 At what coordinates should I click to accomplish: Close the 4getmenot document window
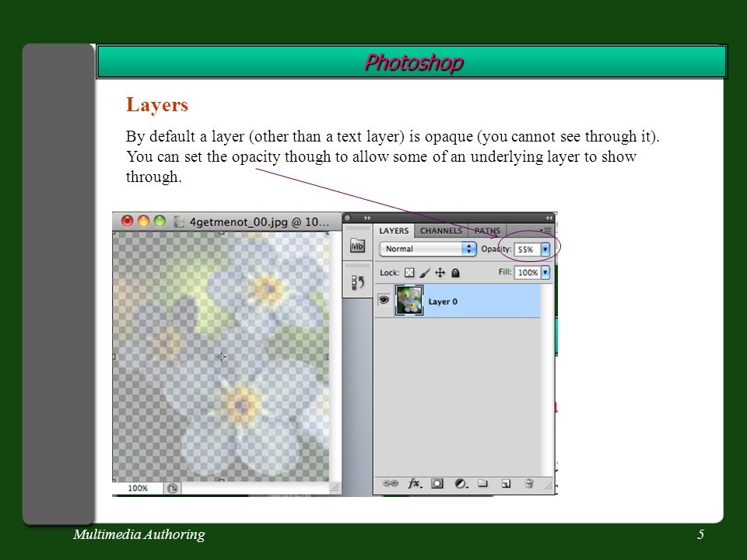coord(127,221)
